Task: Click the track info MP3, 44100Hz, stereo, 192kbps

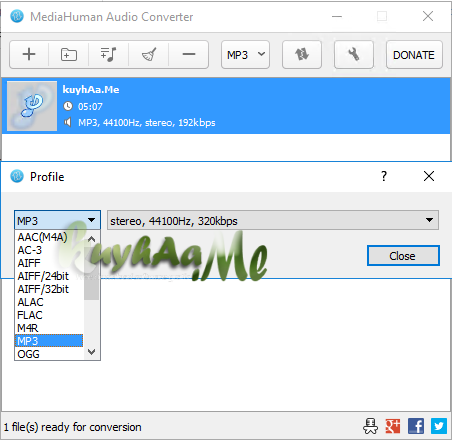Action: 147,123
